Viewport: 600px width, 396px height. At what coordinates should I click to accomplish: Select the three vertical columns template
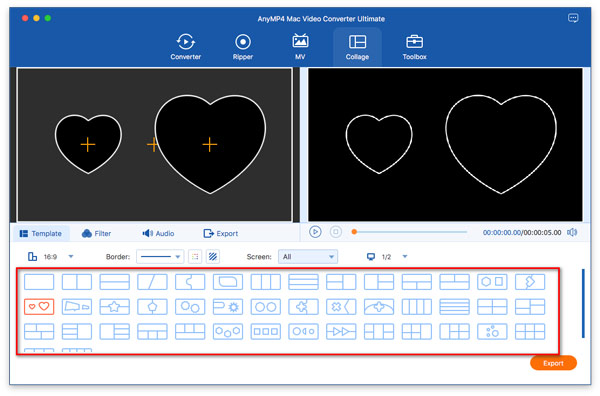(x=266, y=282)
